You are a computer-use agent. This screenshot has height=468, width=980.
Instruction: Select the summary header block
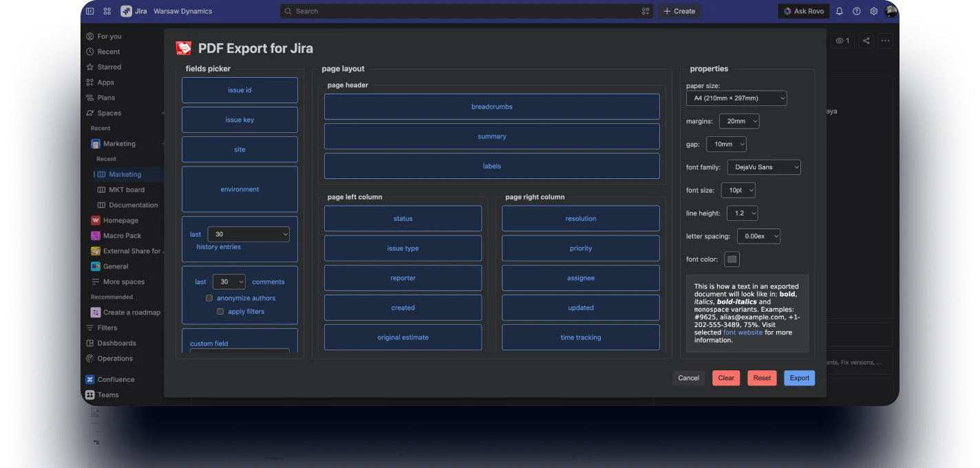[x=491, y=136]
